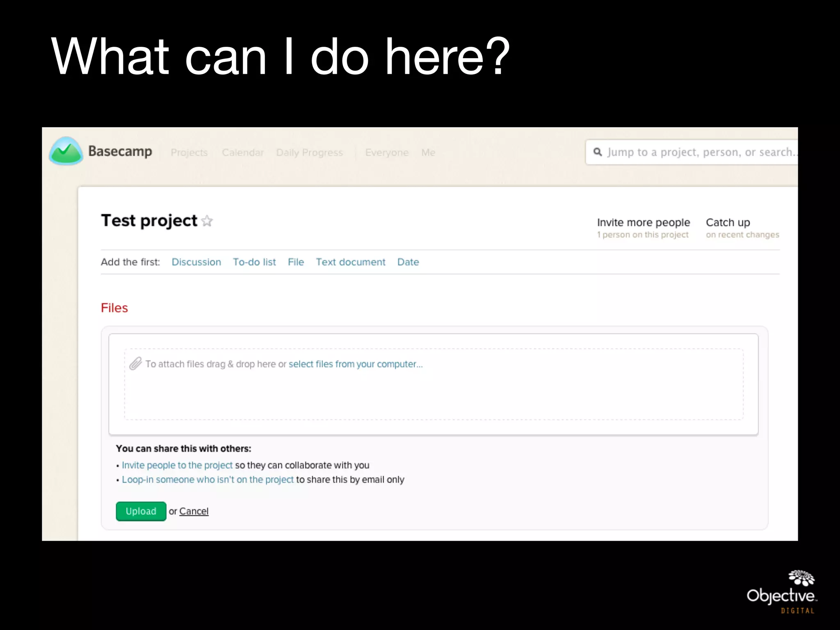
Task: Add the first To-do list
Action: click(254, 262)
